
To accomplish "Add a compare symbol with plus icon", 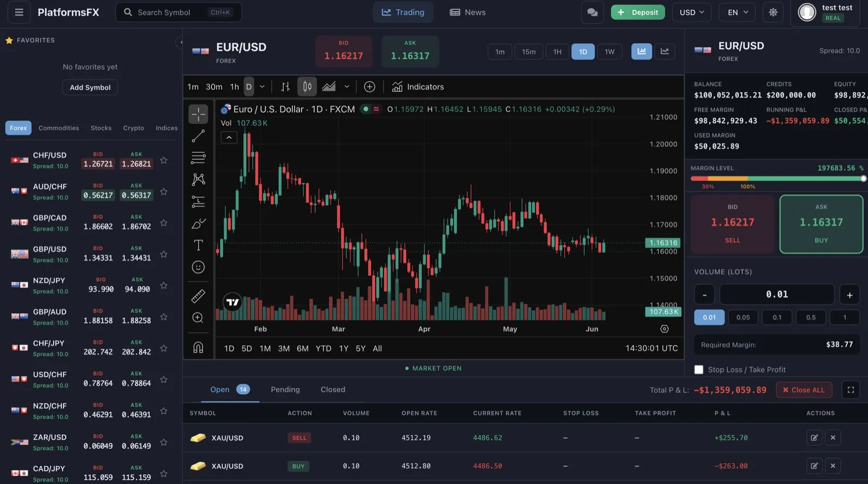I will (x=369, y=87).
